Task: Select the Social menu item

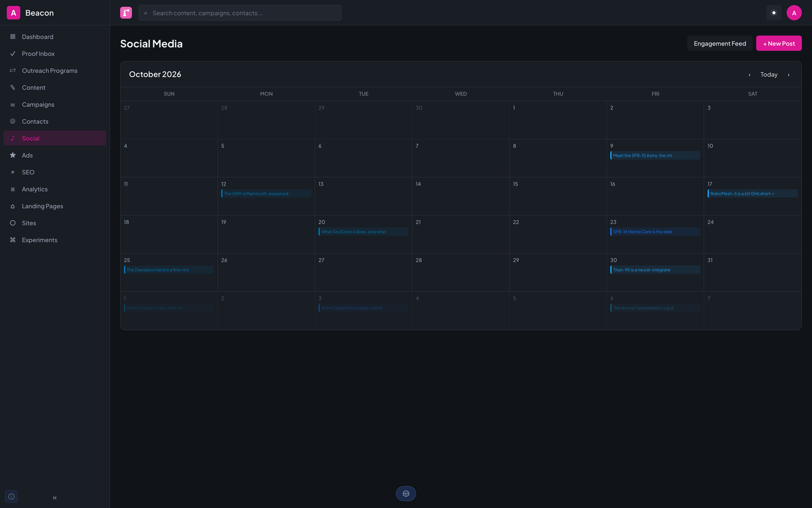Action: pyautogui.click(x=55, y=138)
